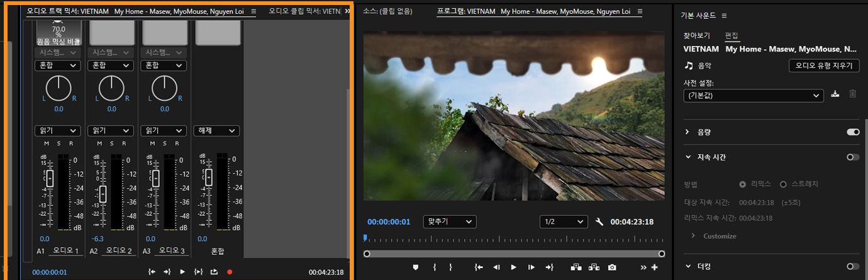Click the Program monitor blue playhead marker

tap(364, 238)
